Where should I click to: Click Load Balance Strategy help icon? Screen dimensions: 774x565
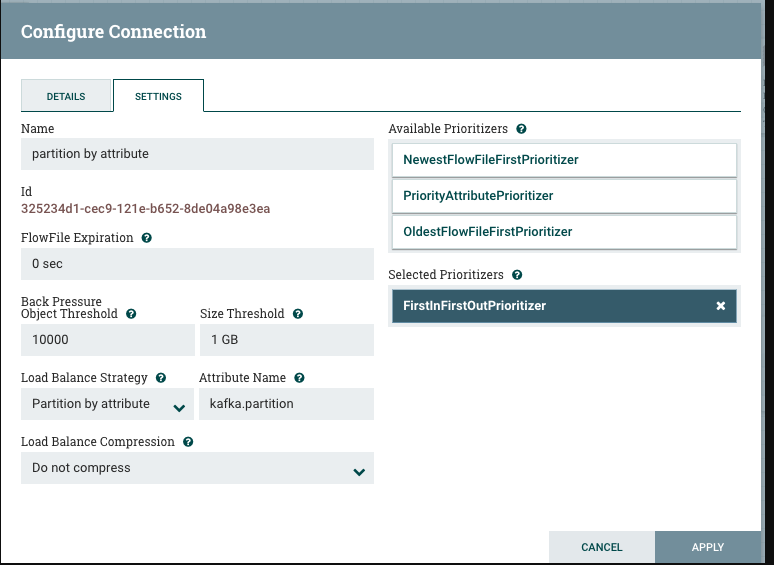tap(161, 378)
